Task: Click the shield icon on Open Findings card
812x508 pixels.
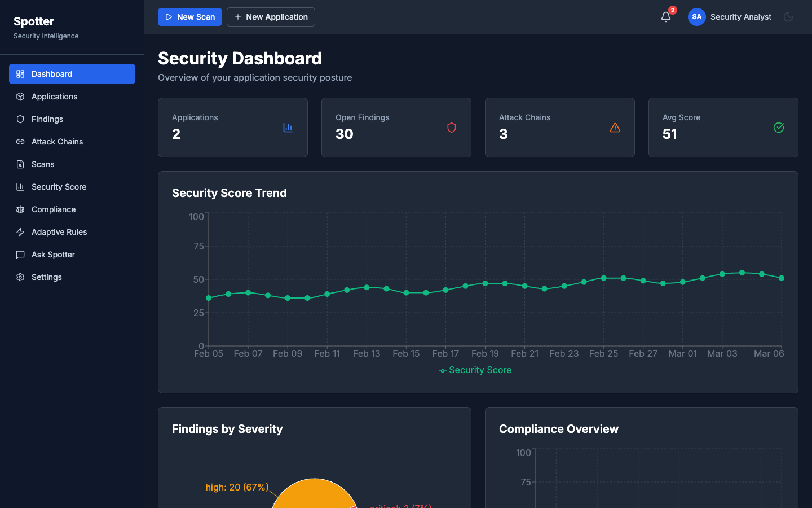Action: coord(451,128)
